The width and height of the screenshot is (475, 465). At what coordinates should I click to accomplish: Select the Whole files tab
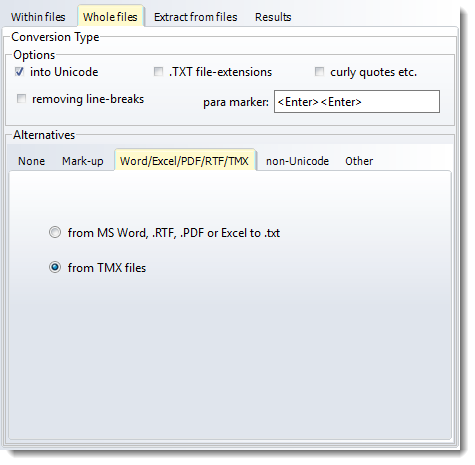point(110,17)
